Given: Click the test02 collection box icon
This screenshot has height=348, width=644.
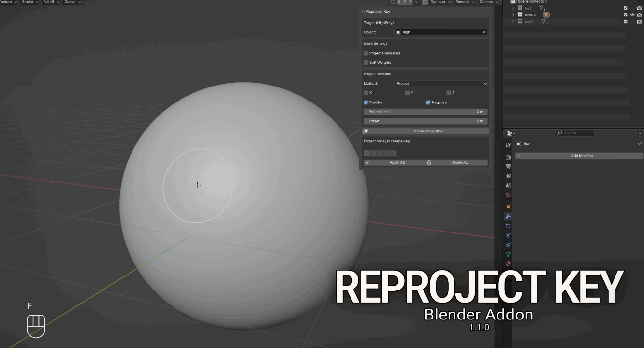Looking at the screenshot, I should [520, 15].
